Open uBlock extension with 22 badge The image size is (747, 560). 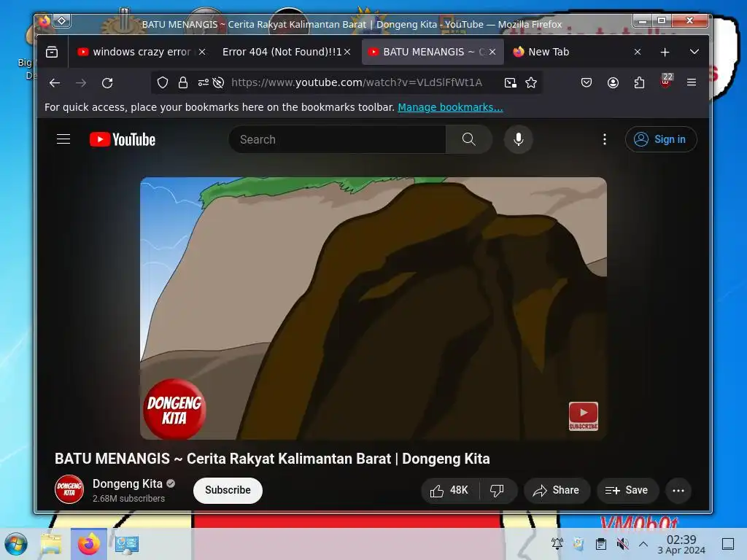(x=666, y=80)
